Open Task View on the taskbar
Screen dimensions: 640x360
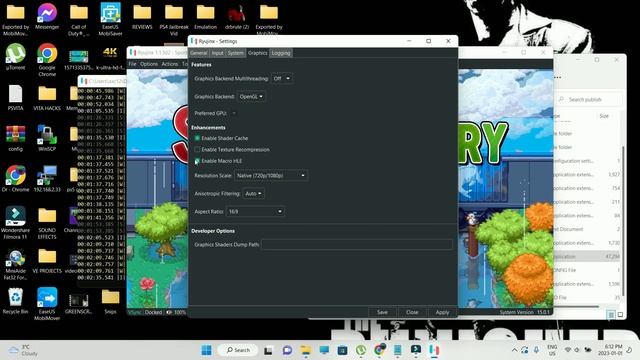tap(268, 350)
